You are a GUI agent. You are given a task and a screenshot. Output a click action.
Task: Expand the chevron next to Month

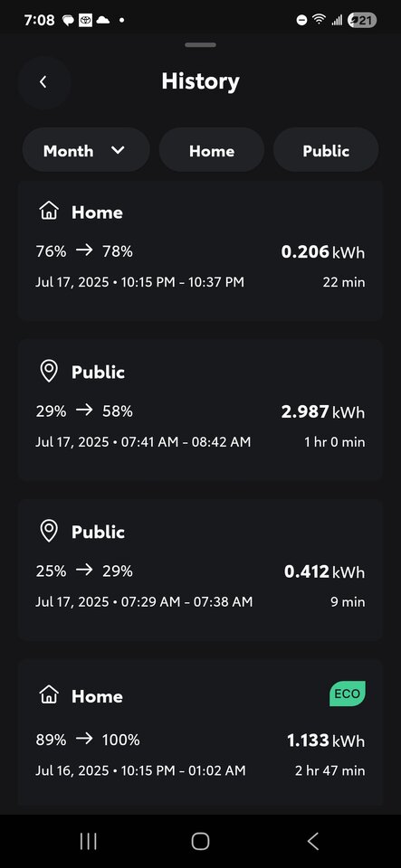pos(118,150)
